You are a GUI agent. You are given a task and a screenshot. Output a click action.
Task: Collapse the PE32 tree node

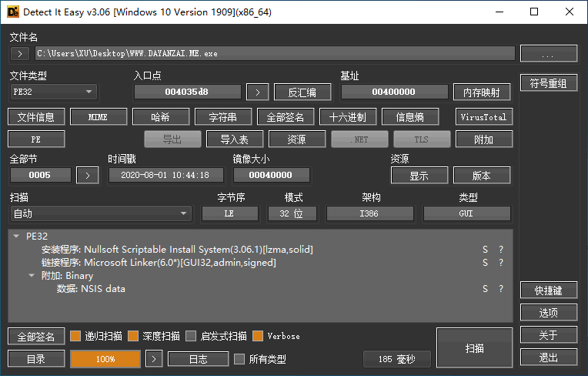[16, 237]
